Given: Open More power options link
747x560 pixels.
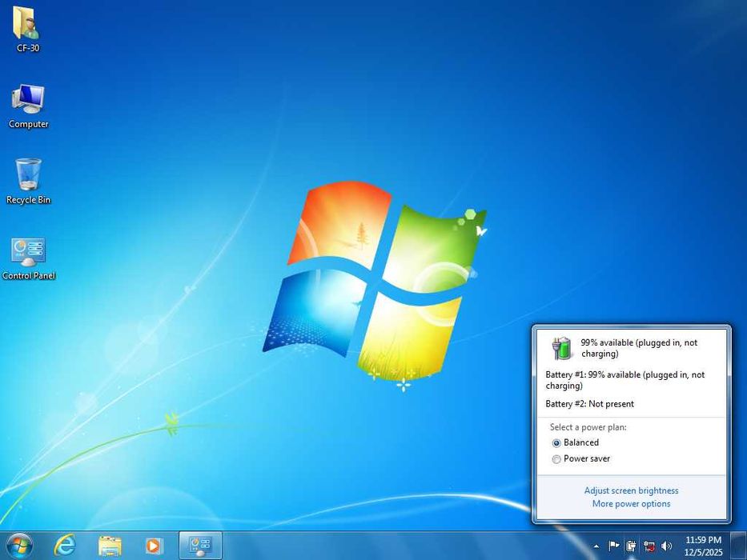Looking at the screenshot, I should click(631, 504).
